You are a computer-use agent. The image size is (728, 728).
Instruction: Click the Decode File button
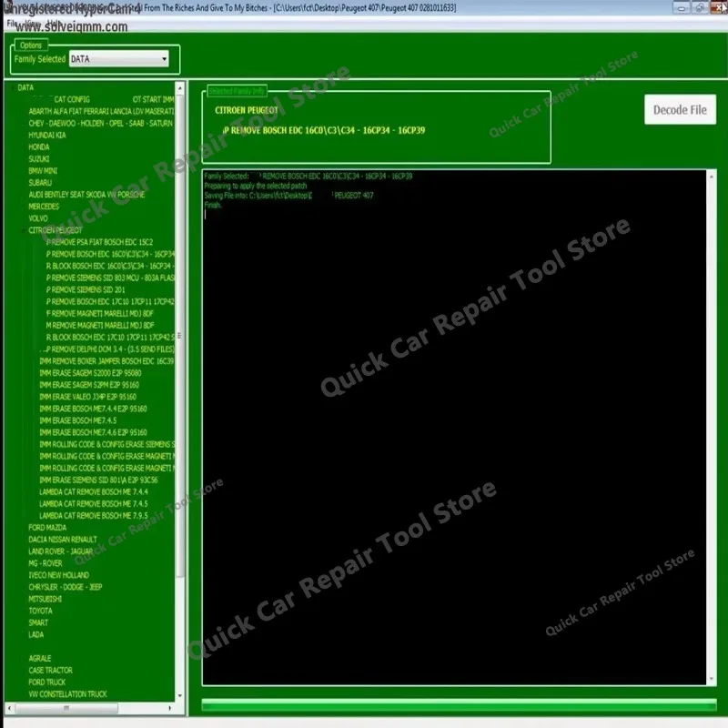coord(680,109)
